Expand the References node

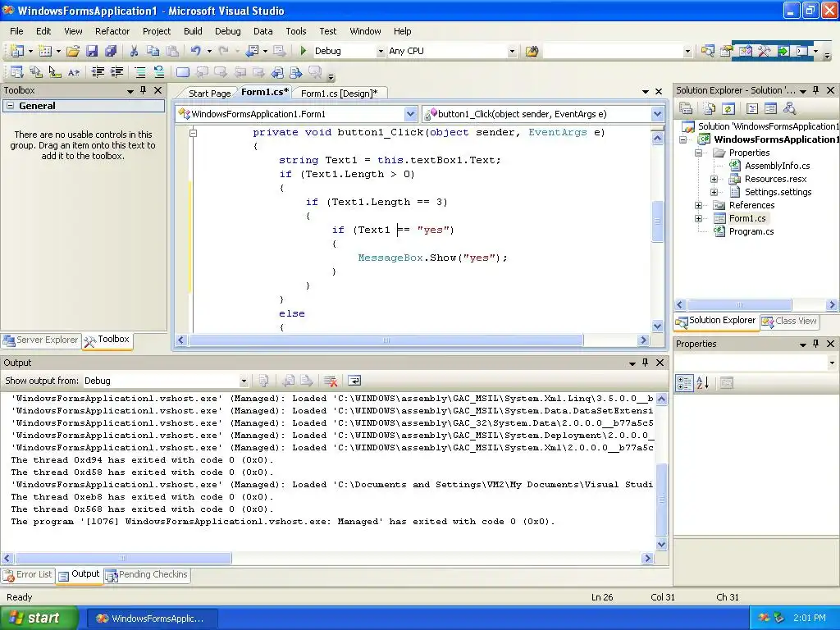point(699,205)
